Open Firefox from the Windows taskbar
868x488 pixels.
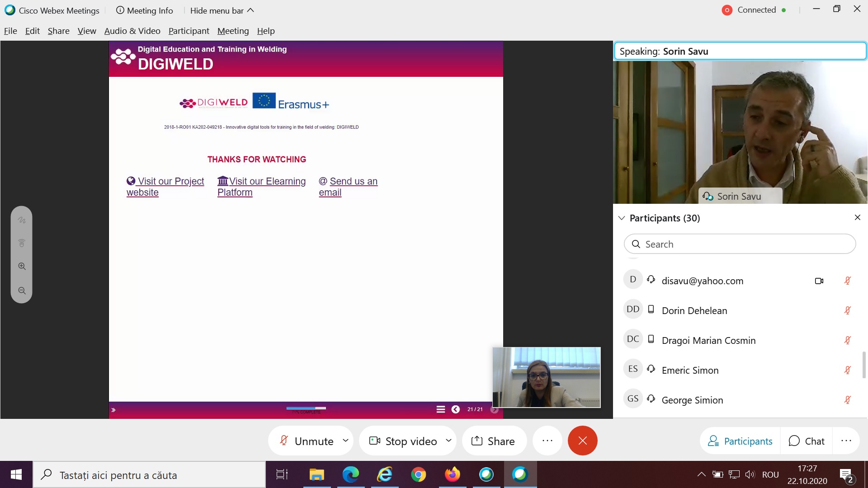pyautogui.click(x=452, y=474)
